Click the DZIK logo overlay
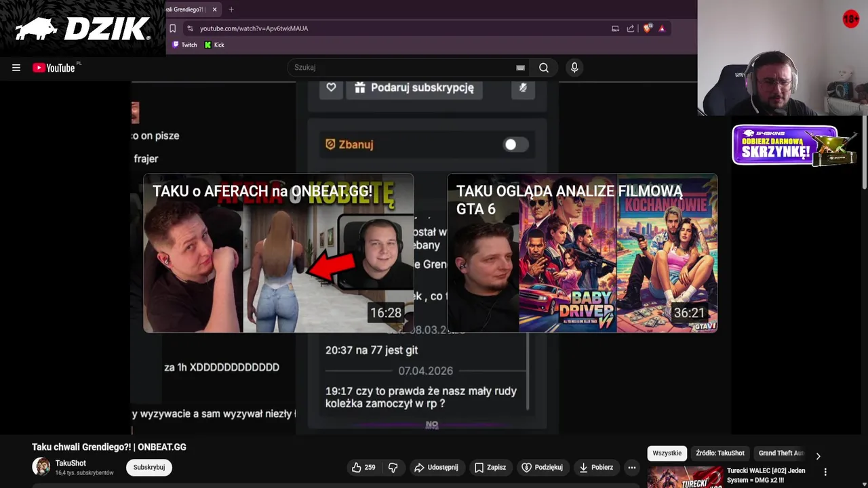Screen dimensions: 868x488 tap(82, 28)
